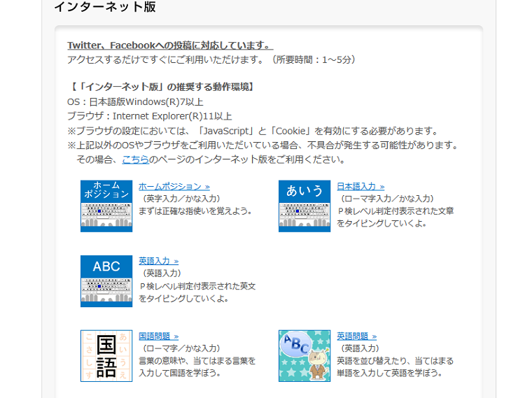Click the こちら link for other browsers
This screenshot has width=532, height=398.
[x=135, y=159]
